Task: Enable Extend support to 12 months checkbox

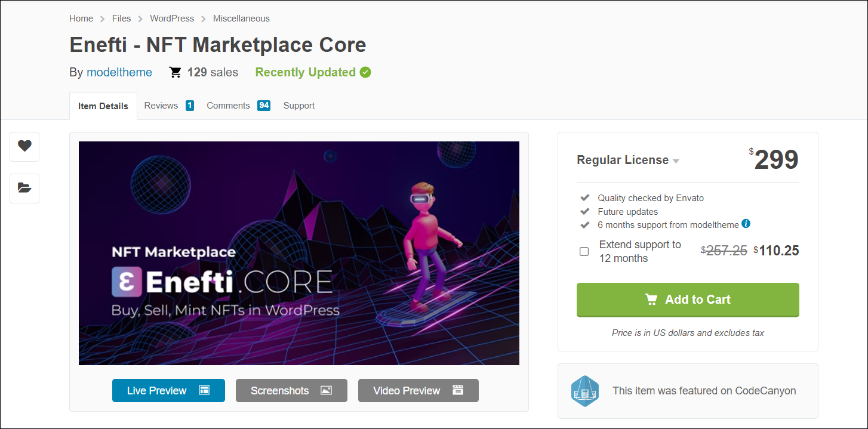Action: (584, 251)
